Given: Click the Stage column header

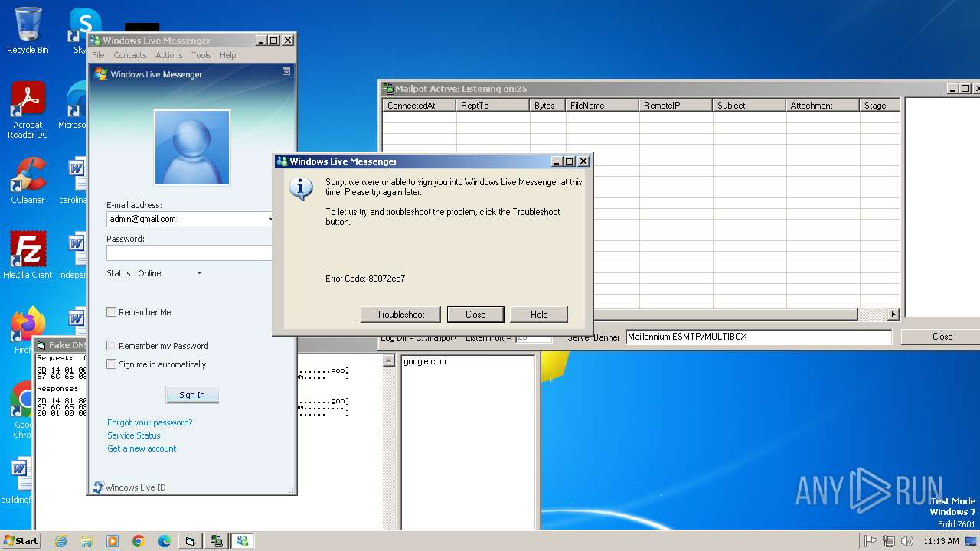Looking at the screenshot, I should coord(880,106).
